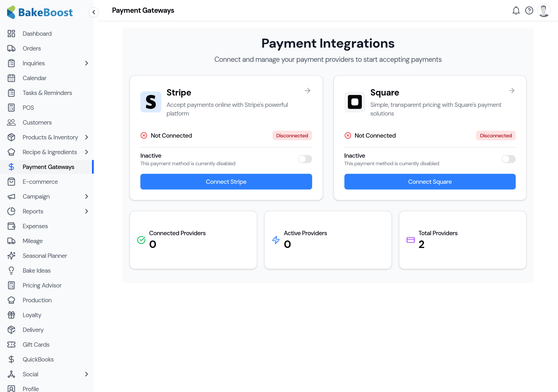Enable the Square Inactive toggle

pyautogui.click(x=509, y=159)
